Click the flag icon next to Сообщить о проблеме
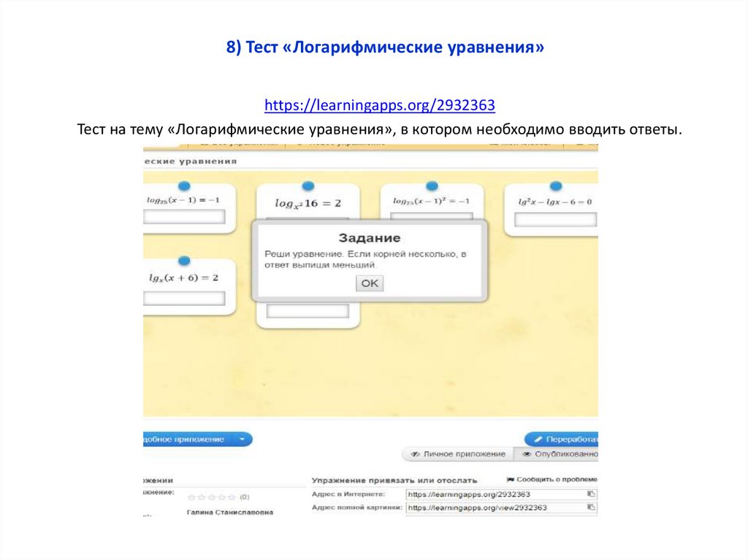 click(511, 480)
